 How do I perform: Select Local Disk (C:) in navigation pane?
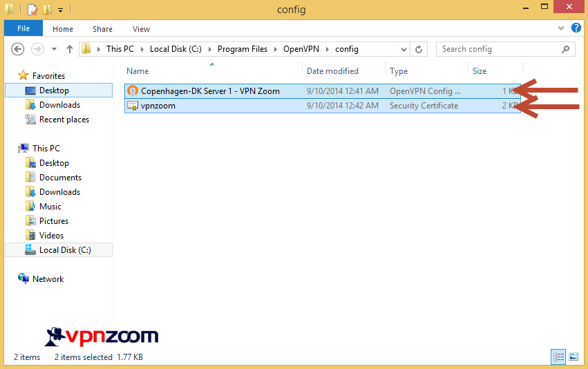pos(59,250)
